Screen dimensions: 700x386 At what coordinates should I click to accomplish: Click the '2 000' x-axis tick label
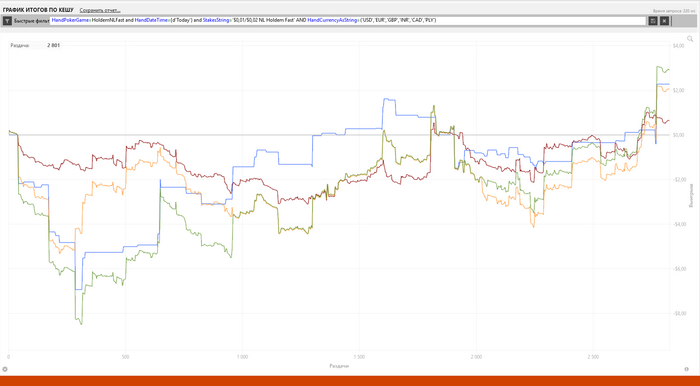click(476, 357)
